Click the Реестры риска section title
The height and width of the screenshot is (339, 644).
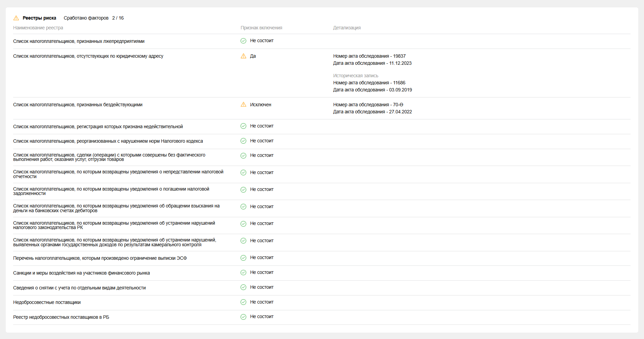[x=39, y=18]
